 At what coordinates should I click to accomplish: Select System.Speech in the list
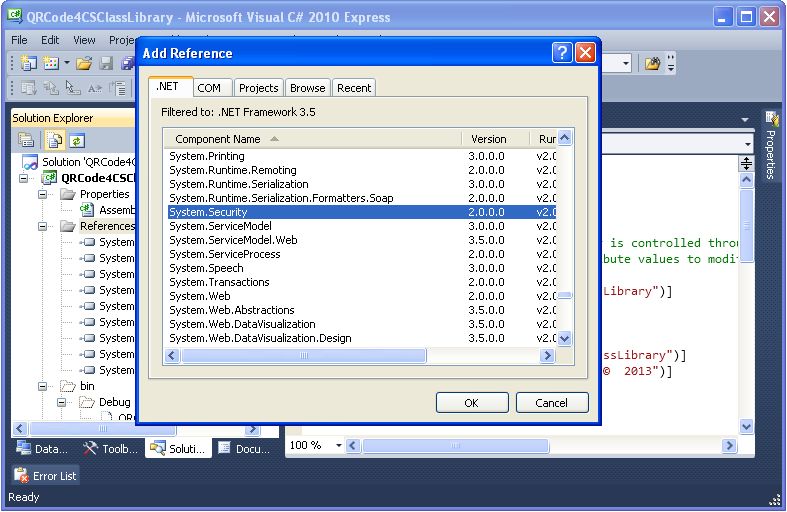[362, 268]
